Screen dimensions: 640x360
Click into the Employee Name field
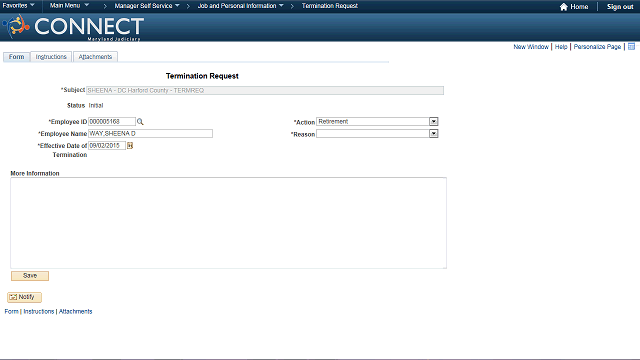(150, 133)
